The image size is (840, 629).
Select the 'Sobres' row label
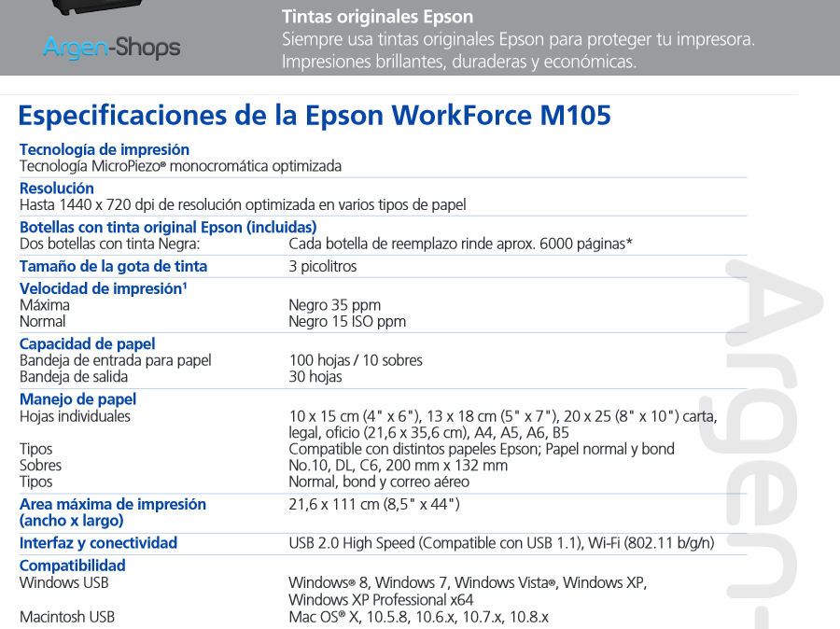[41, 466]
